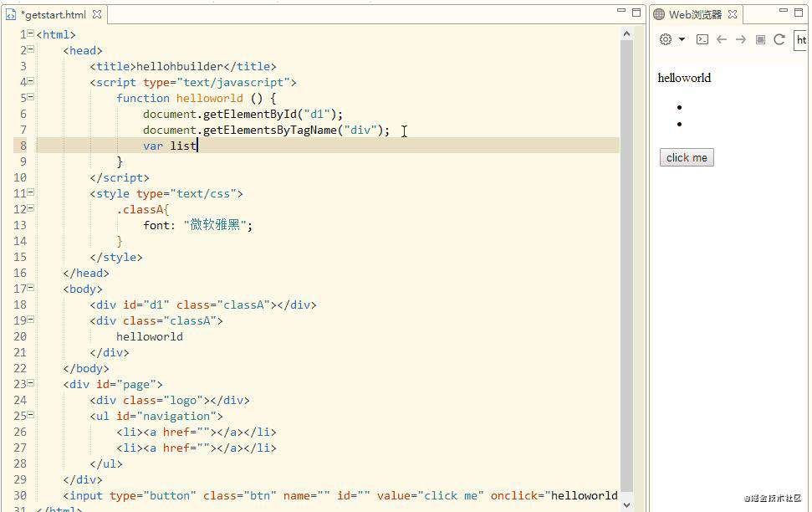Collapse the div classA on line 19

tap(31, 320)
